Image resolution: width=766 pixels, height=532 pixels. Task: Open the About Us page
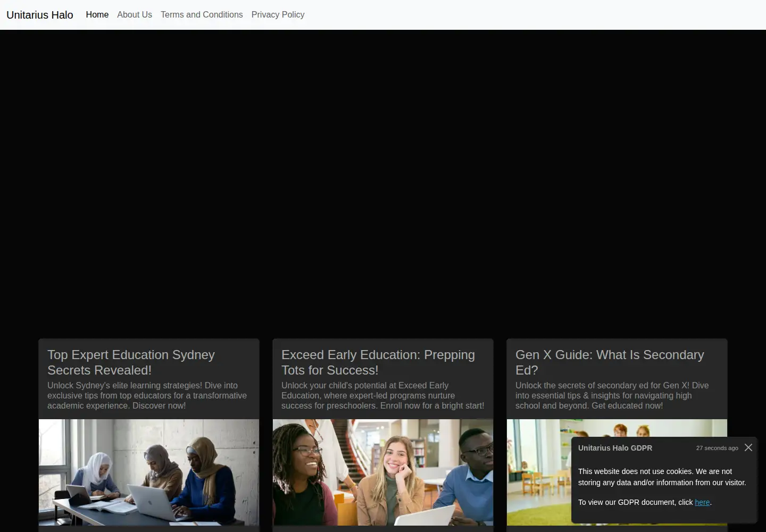[x=135, y=15]
